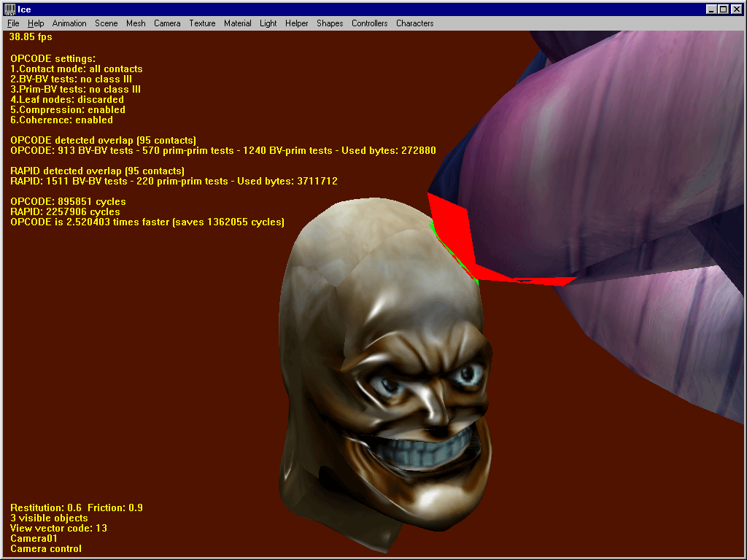
Task: Open the Scene menu
Action: 107,23
